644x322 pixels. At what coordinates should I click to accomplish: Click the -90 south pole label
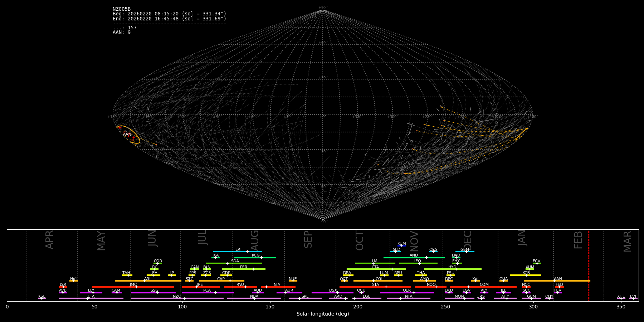323,222
